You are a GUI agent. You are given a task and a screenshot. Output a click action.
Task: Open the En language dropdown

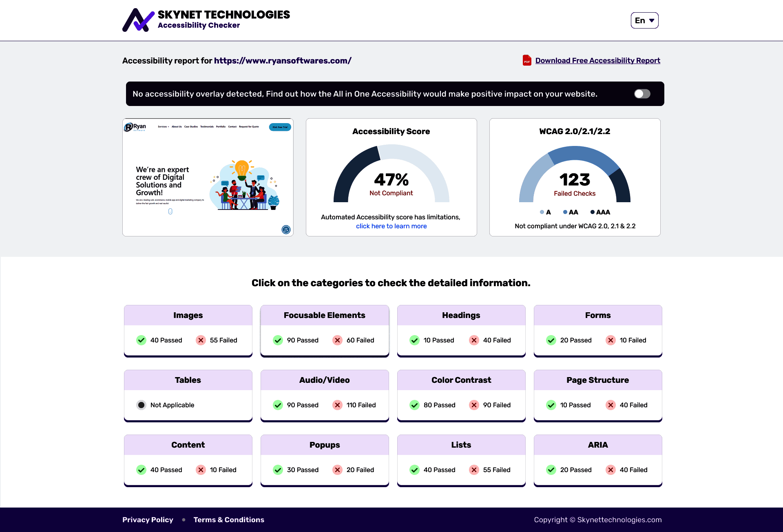[x=644, y=20]
